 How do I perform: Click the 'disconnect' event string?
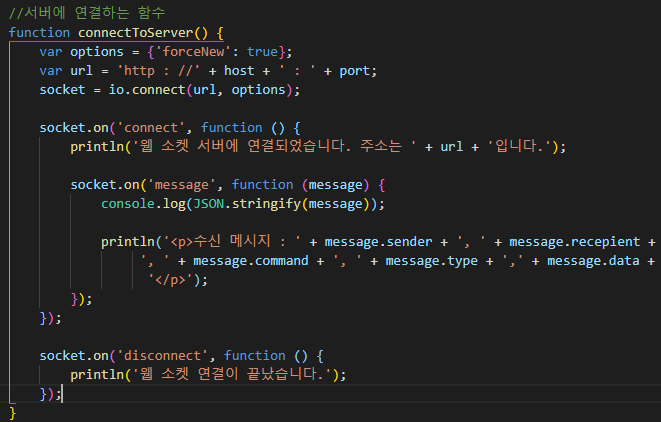point(162,356)
